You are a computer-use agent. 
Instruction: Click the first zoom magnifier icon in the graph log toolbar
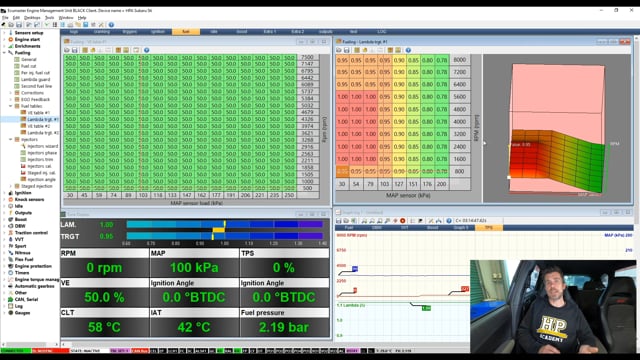(x=364, y=221)
